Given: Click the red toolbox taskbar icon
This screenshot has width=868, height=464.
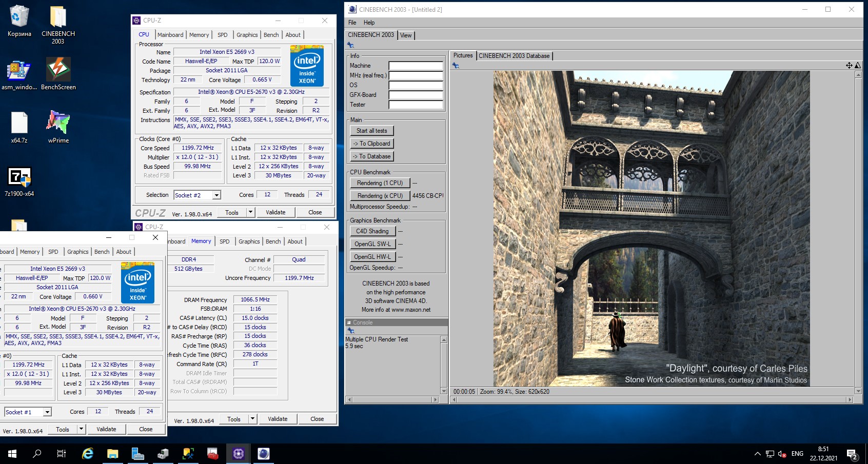Looking at the screenshot, I should 213,454.
